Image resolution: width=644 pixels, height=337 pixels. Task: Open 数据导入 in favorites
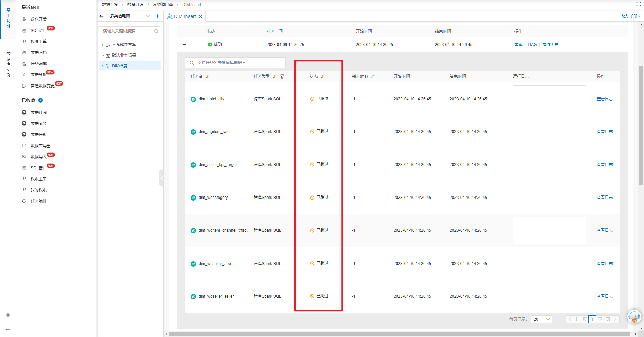pyautogui.click(x=38, y=157)
